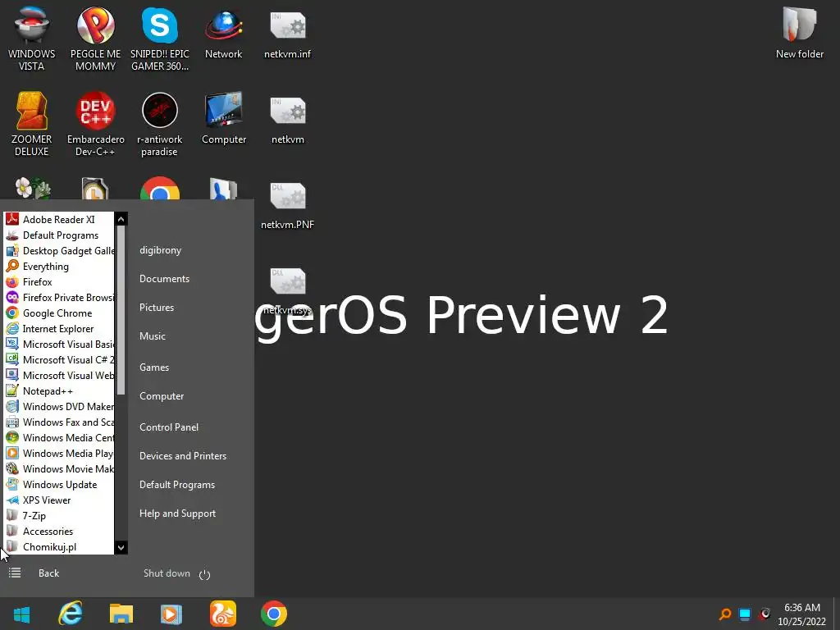Open the Computer desktop icon
This screenshot has height=630, width=840.
pyautogui.click(x=224, y=118)
